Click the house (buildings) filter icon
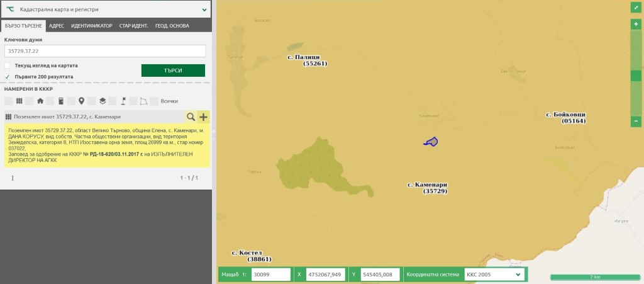The height and width of the screenshot is (284, 644). pos(40,101)
